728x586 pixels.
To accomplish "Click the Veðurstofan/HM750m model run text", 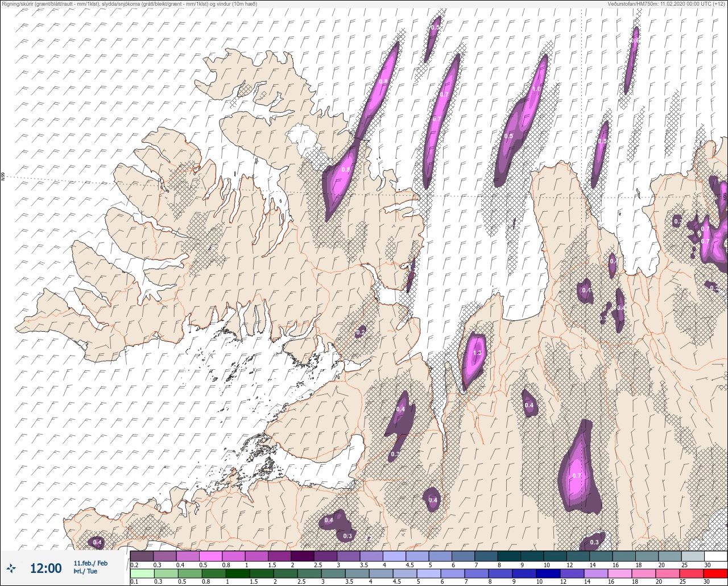I will 666,3.
